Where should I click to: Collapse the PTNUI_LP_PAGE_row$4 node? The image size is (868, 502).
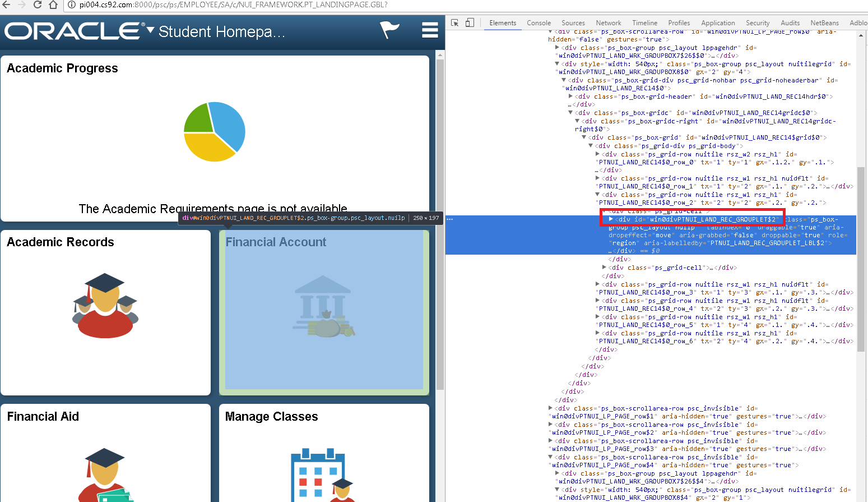point(550,457)
